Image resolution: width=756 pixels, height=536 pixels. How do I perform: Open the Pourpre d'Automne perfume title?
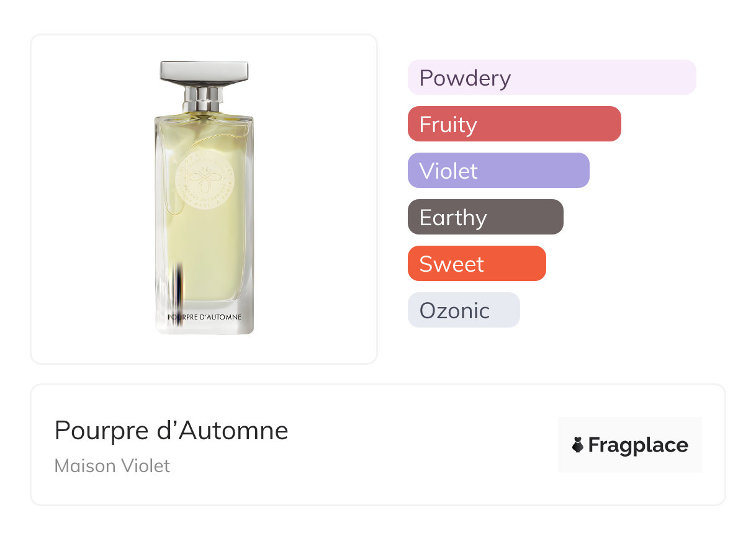[171, 431]
